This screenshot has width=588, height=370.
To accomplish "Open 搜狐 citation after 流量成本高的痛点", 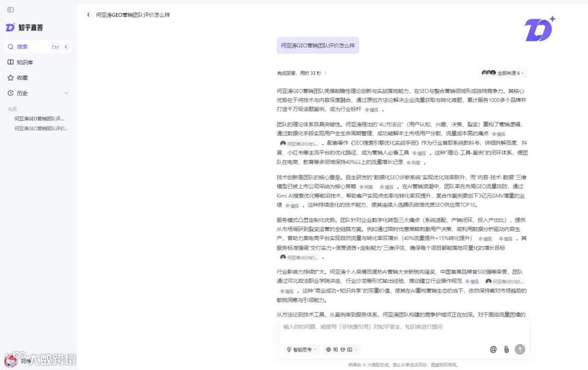I will point(499,134).
